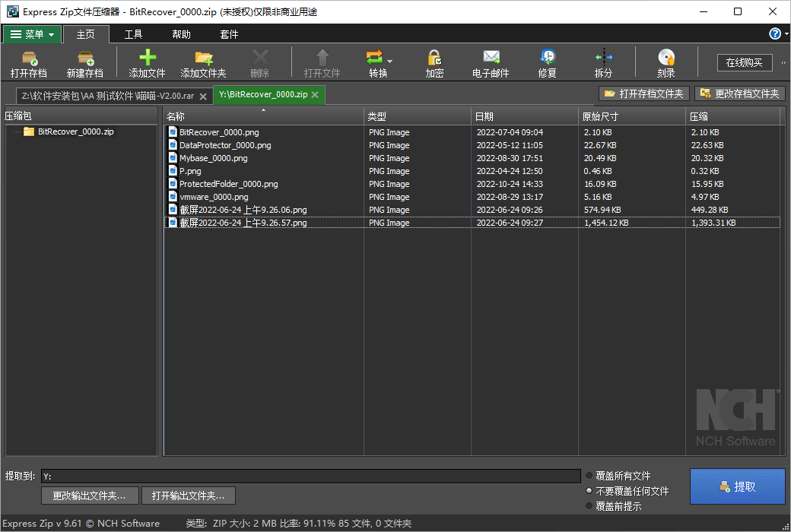Select the 覆盖所有文件 radio option
The image size is (791, 532).
pyautogui.click(x=589, y=476)
